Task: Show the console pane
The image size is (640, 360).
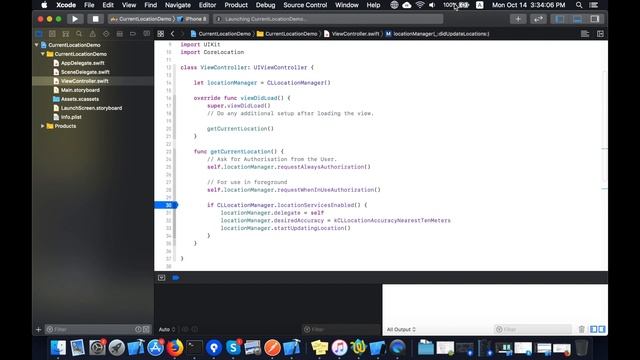Action: click(x=602, y=329)
